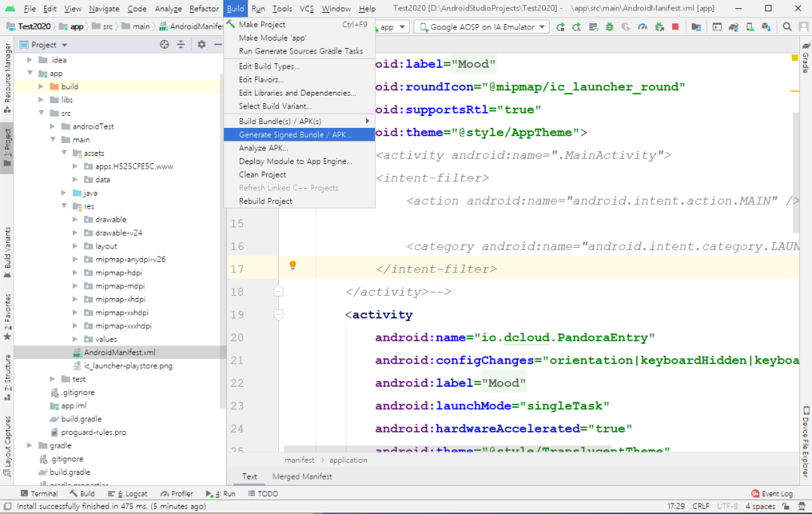Collapse all in the Project panel
Viewport: 812px width, 514px height.
pyautogui.click(x=181, y=45)
